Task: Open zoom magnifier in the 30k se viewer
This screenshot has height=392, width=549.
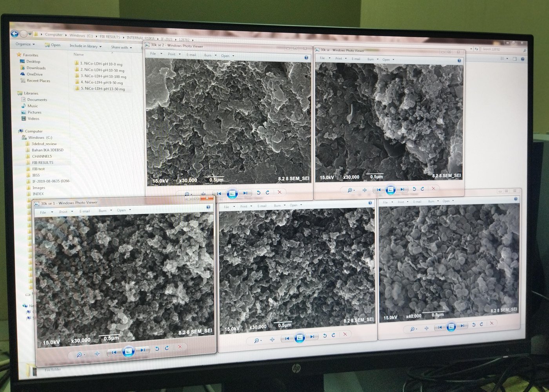Action: (x=351, y=190)
